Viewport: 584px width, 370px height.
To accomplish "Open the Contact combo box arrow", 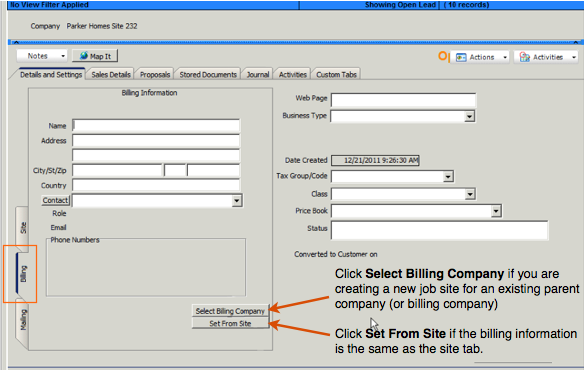I will 237,200.
